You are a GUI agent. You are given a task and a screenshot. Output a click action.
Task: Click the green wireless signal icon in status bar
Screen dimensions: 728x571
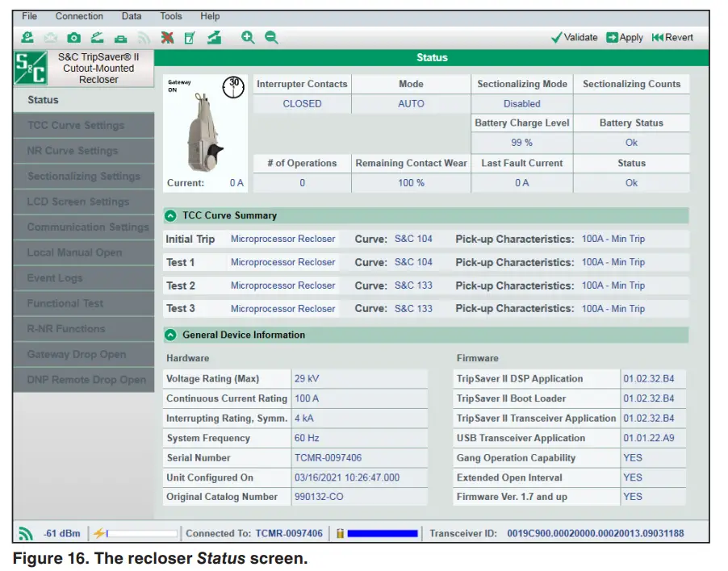point(27,533)
